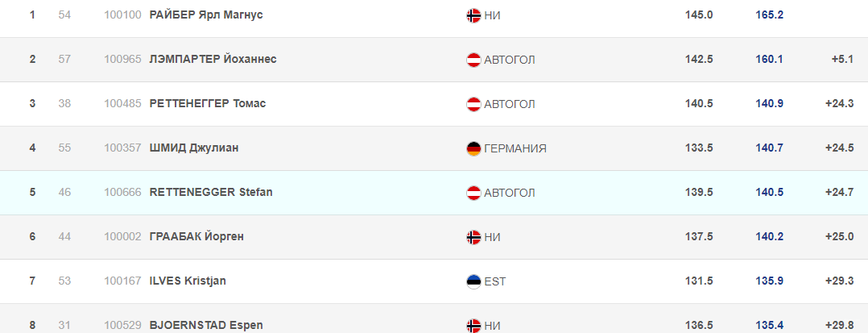Click difference value +24.5 for ШМИД
The width and height of the screenshot is (868, 333).
[839, 148]
